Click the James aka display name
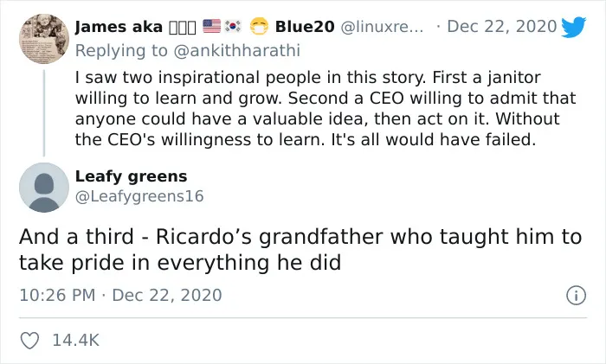606x364 pixels. tap(119, 27)
